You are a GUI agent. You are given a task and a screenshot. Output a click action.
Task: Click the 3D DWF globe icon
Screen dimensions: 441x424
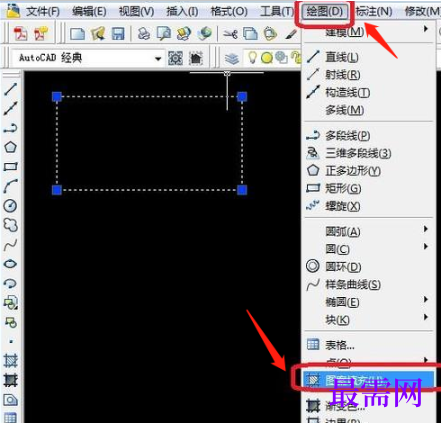pos(204,34)
